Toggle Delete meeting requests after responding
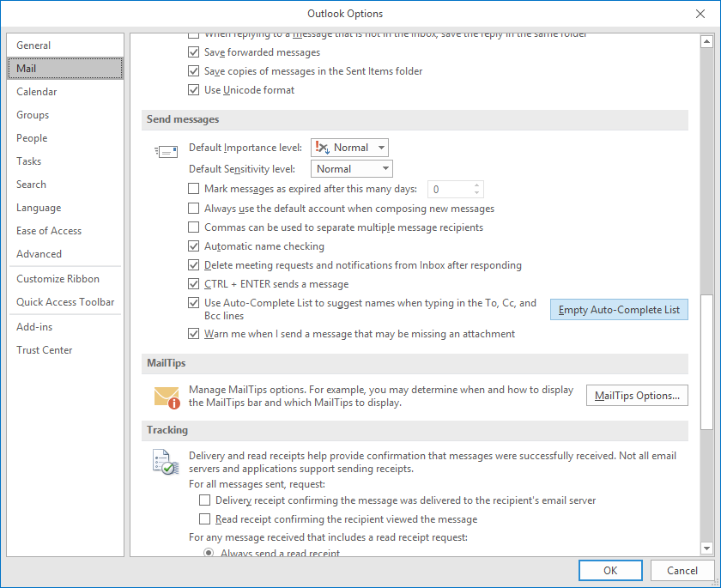 coord(194,265)
